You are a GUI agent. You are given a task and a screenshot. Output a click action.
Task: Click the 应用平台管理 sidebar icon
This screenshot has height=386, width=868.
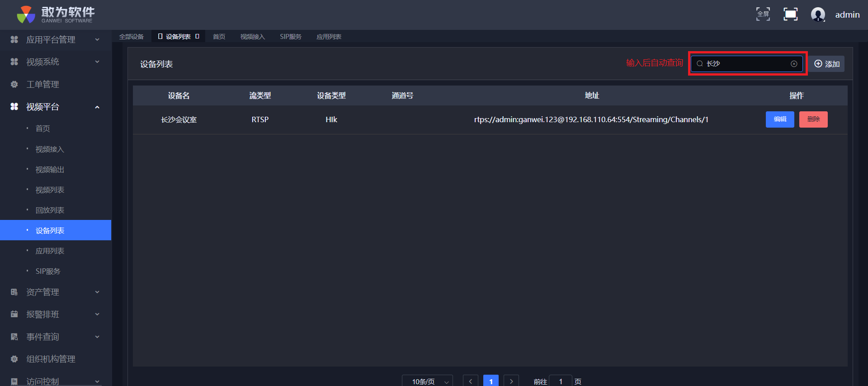point(14,39)
